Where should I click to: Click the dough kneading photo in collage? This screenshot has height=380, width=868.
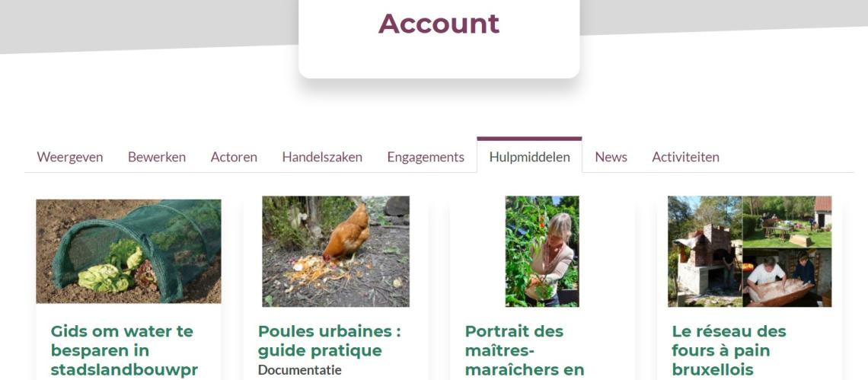[787, 277]
